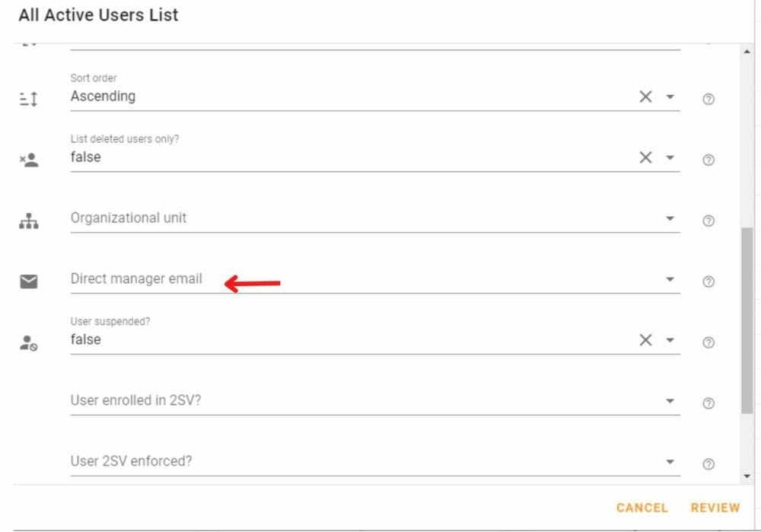
Task: Click the CANCEL button
Action: [642, 508]
